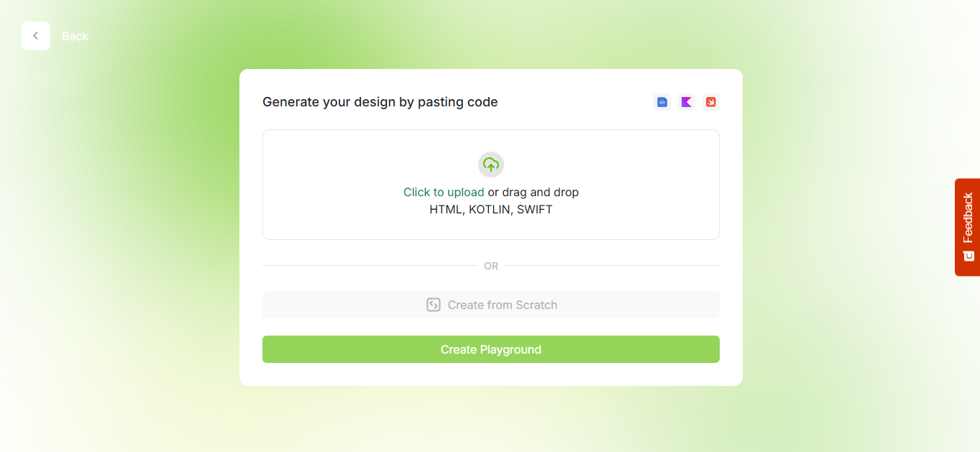Screen dimensions: 980x452
Task: Click the "Create from Scratch" button label
Action: [502, 305]
